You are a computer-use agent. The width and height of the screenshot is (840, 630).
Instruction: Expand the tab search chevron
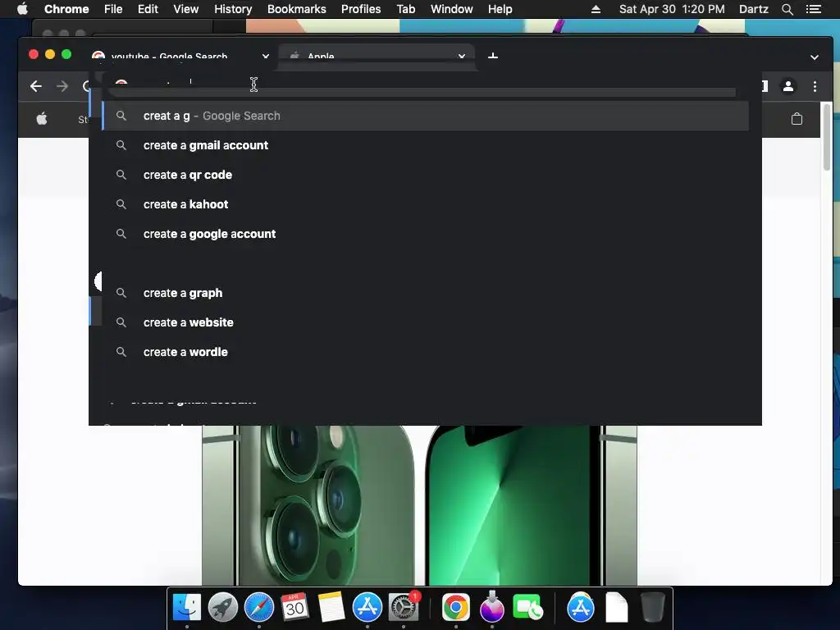[x=815, y=57]
